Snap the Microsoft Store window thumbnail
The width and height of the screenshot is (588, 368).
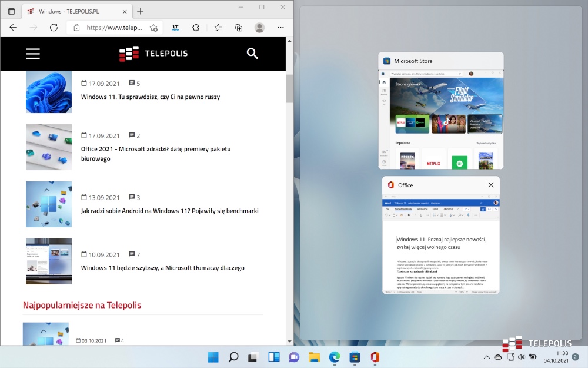point(441,118)
